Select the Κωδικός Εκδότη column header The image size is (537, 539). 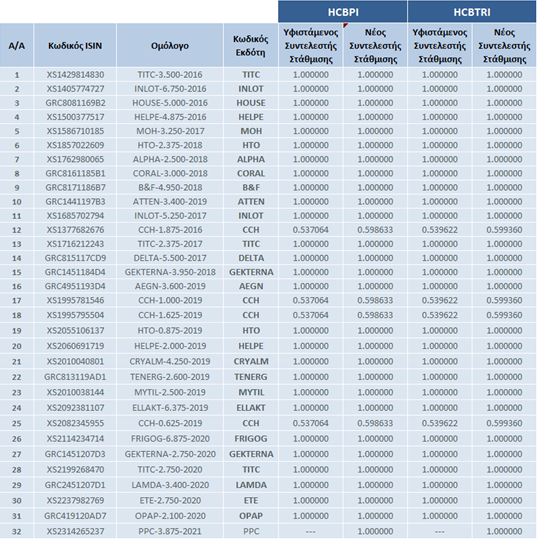(x=251, y=45)
